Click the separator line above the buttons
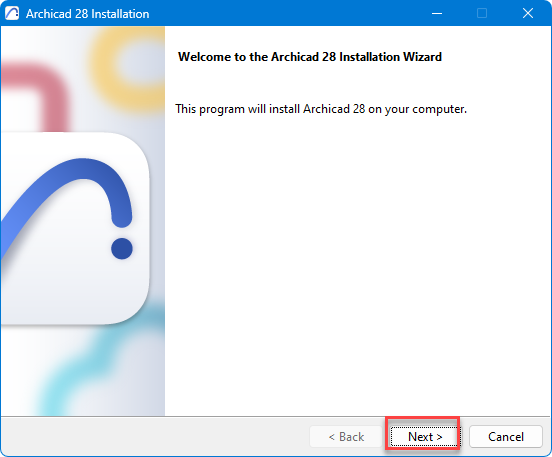This screenshot has width=552, height=457. (276, 417)
